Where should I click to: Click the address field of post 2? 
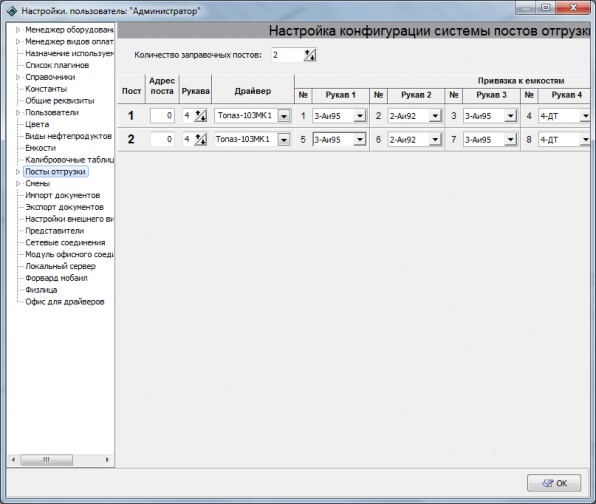(162, 139)
